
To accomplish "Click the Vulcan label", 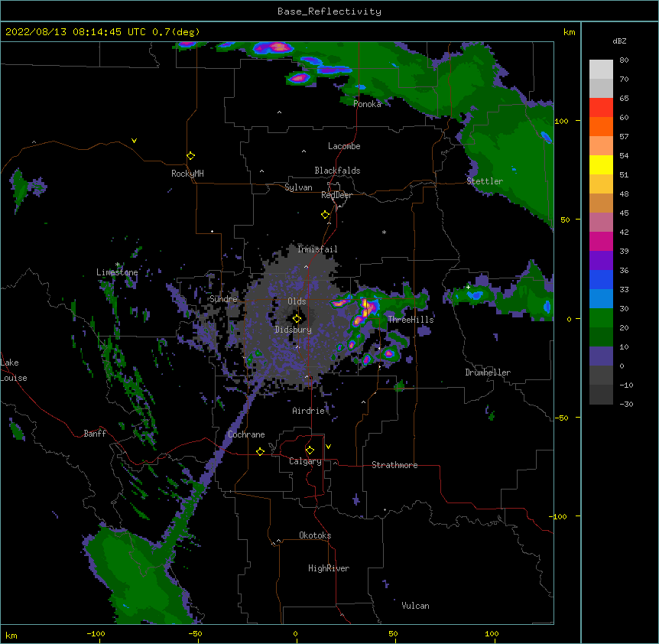I will click(x=415, y=606).
